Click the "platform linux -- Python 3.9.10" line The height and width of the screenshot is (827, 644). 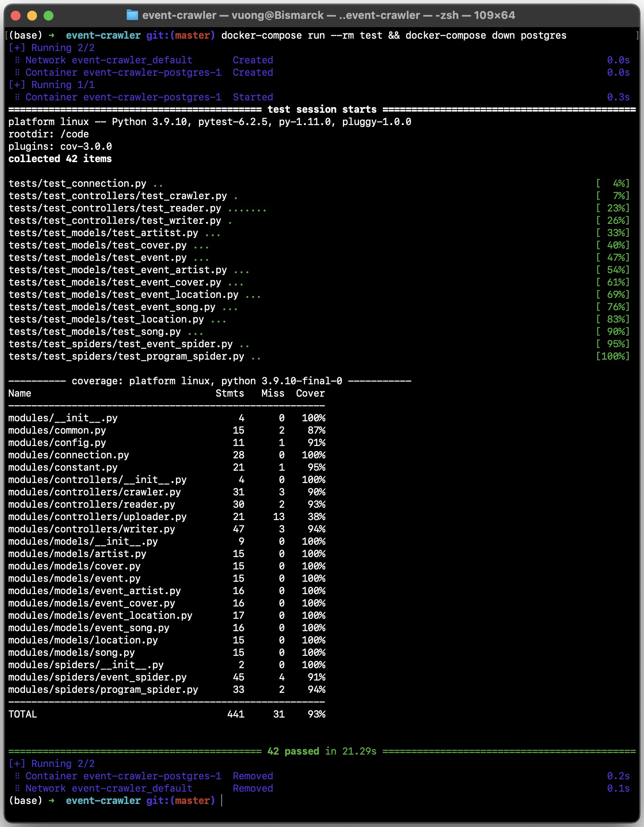point(210,122)
